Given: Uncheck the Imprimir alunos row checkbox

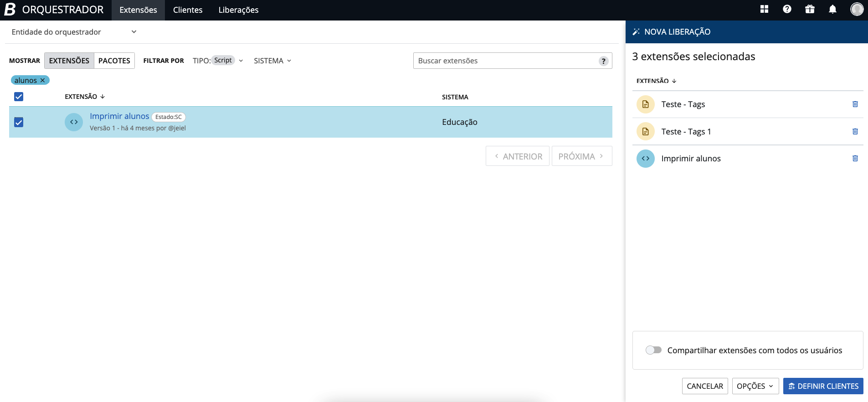Looking at the screenshot, I should [19, 122].
